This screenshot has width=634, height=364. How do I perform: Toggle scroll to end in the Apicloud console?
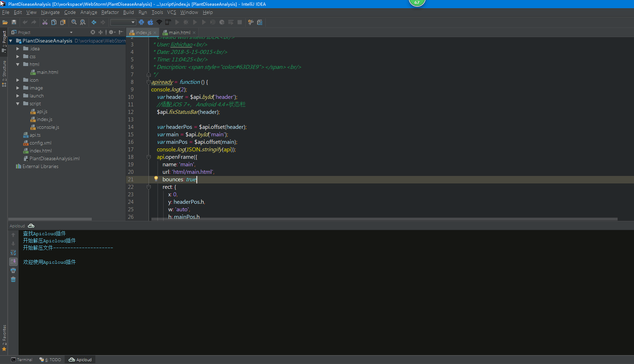(x=13, y=262)
